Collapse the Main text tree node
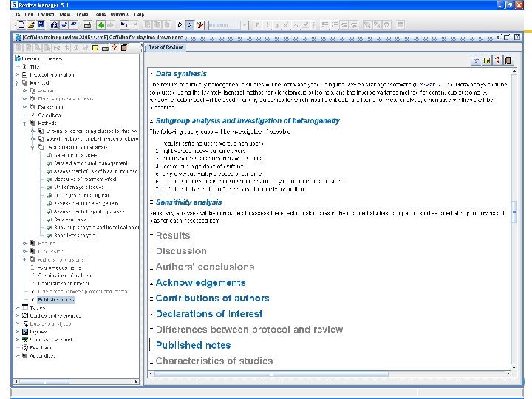The image size is (532, 399). pyautogui.click(x=17, y=83)
